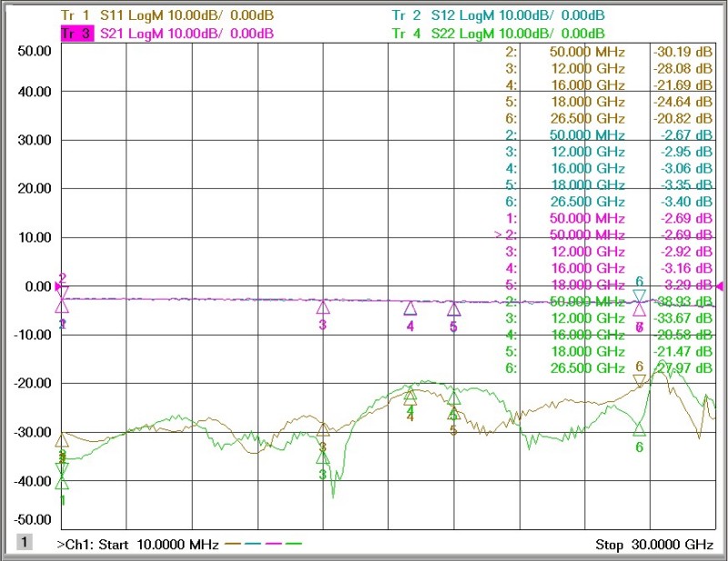Screen dimensions: 728x561
Task: Click the green S22 marker 3 triangle
Action: coord(323,456)
